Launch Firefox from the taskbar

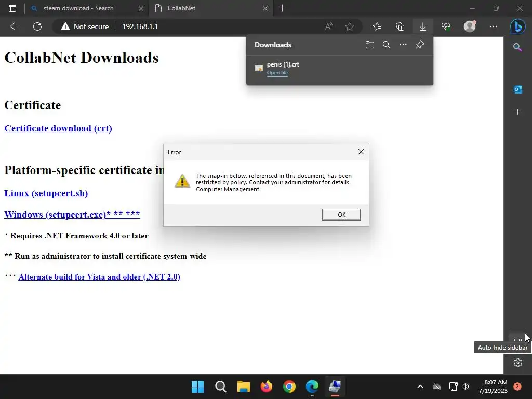click(267, 387)
